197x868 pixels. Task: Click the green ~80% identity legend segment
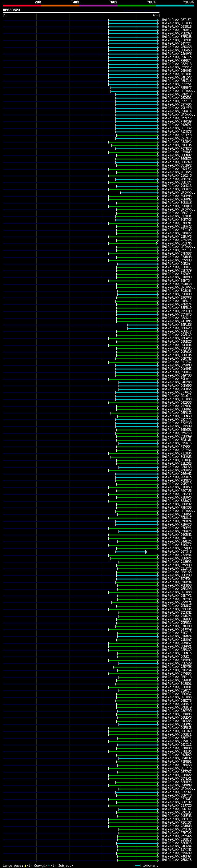point(137,6)
